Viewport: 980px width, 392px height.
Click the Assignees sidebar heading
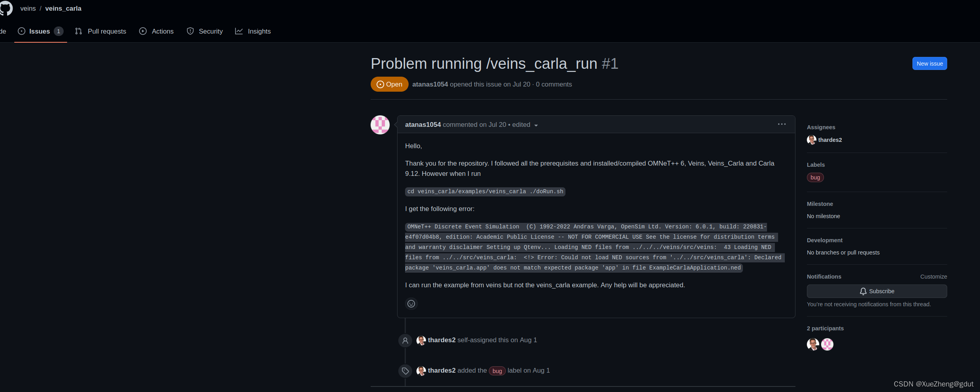pos(821,127)
